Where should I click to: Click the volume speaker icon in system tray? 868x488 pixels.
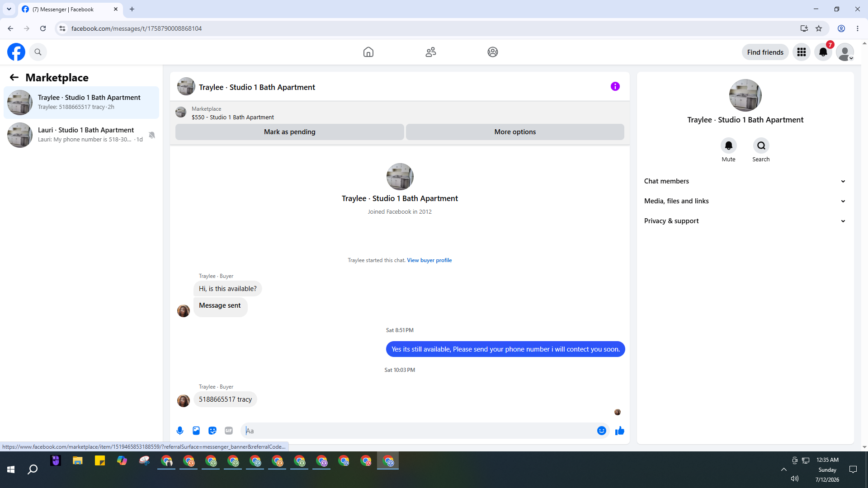click(x=795, y=479)
